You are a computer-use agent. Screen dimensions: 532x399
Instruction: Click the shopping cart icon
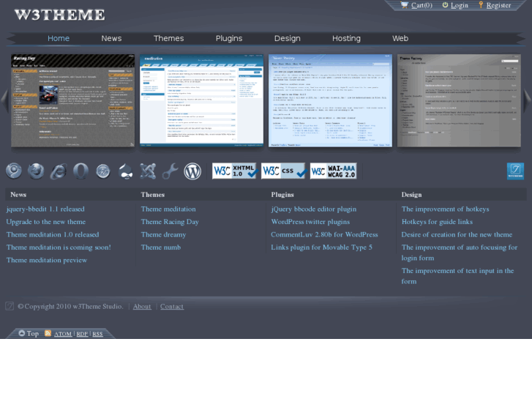click(x=405, y=4)
